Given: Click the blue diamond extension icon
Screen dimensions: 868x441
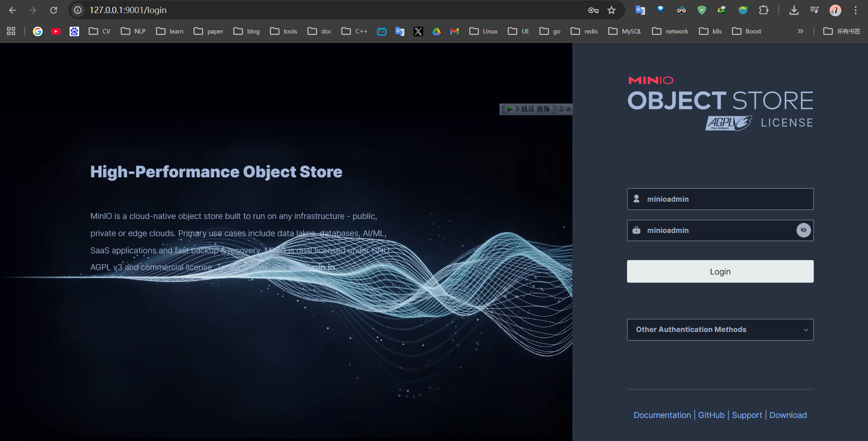Looking at the screenshot, I should pos(660,10).
